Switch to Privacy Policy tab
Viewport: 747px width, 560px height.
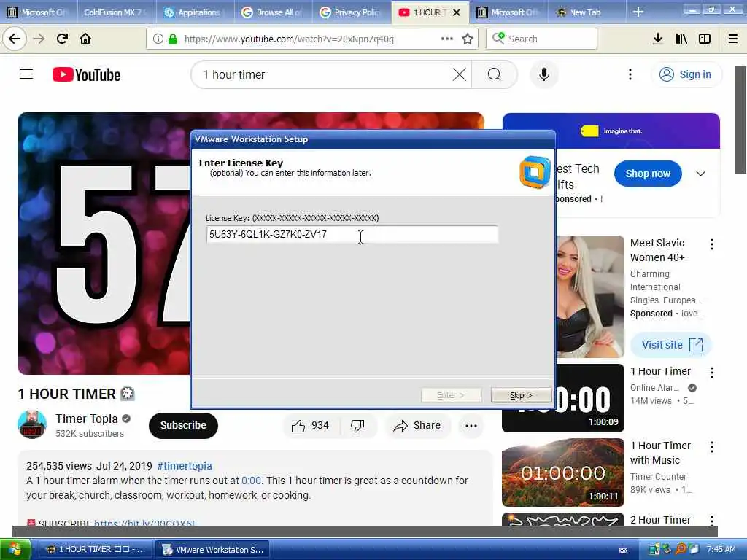pyautogui.click(x=352, y=12)
